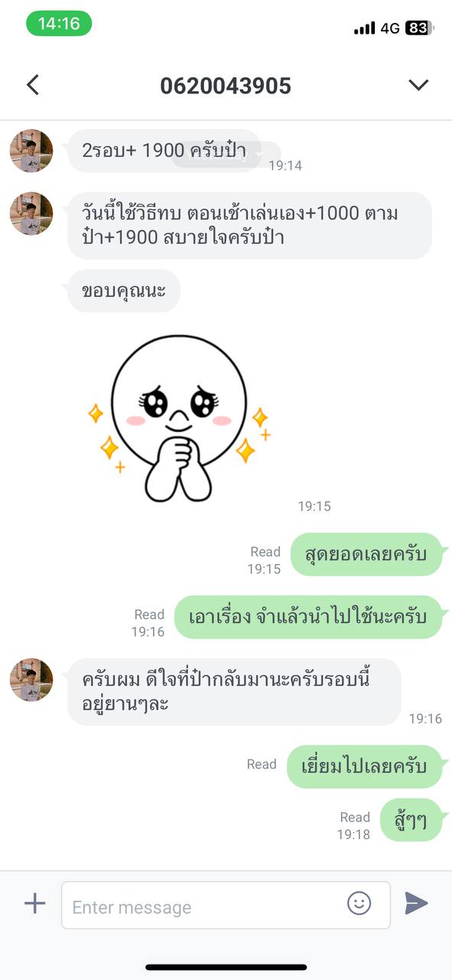Screen dimensions: 452x980
Task: Select the เอาเรื่อง จำแล้วนำไปใช้นะครับ bubble
Action: coord(309,617)
